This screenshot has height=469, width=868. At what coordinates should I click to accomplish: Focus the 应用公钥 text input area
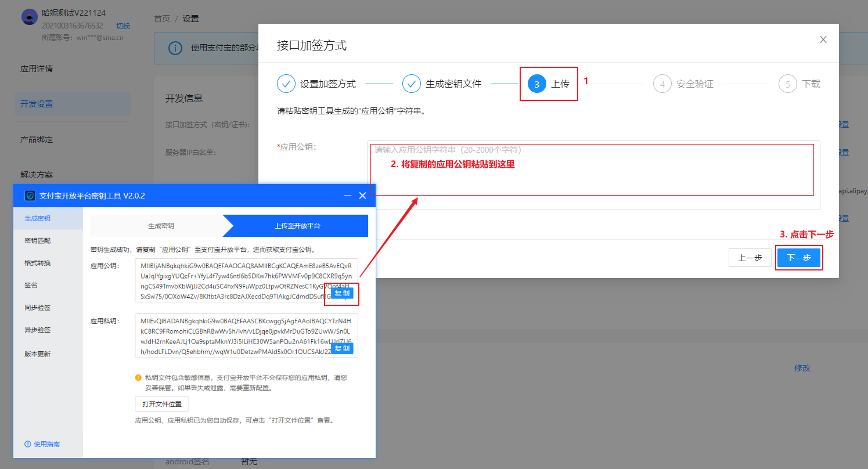[593, 175]
